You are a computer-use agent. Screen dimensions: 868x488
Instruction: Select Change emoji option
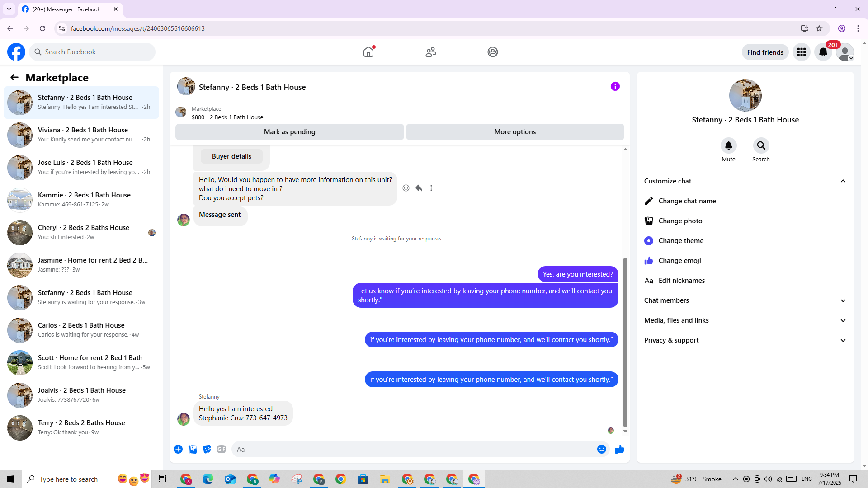[745, 261]
